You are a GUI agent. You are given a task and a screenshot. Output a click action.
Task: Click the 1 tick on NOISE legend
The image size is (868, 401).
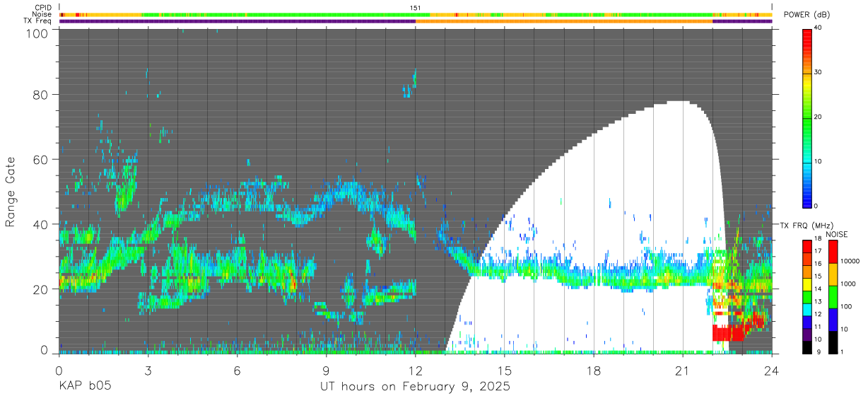point(841,351)
